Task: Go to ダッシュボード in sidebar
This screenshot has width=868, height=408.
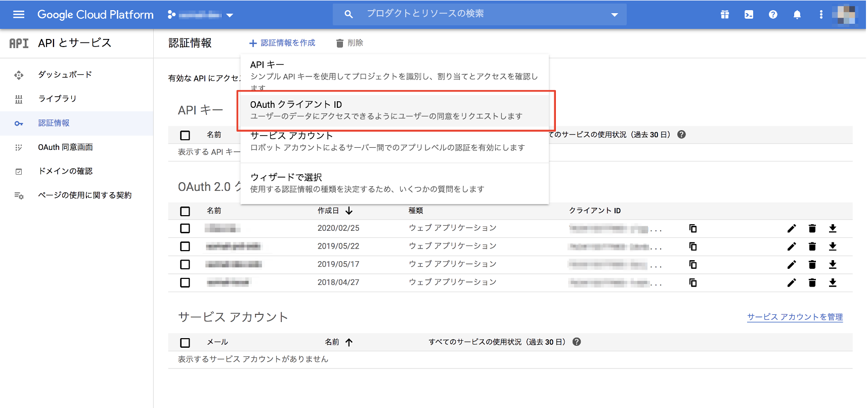Action: click(x=65, y=75)
